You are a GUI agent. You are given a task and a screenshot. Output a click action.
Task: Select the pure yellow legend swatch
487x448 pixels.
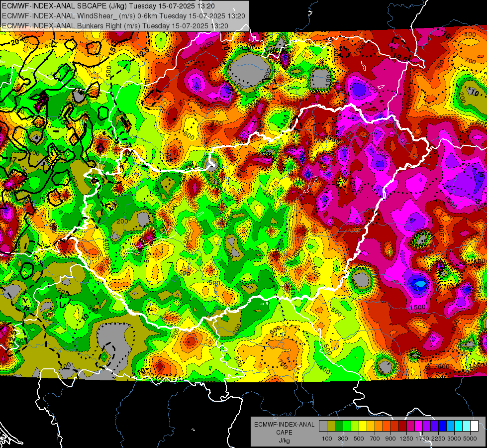coord(363,426)
